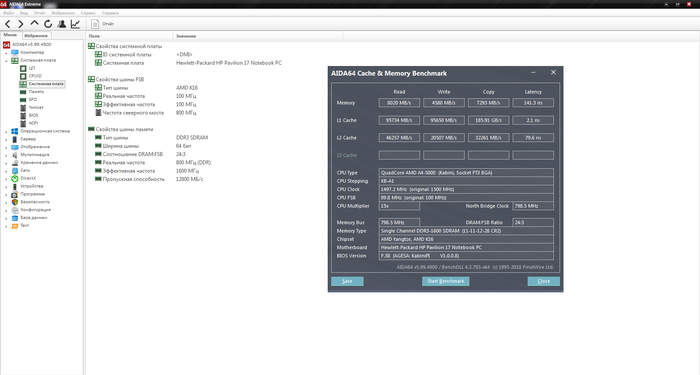Viewport: 700px width, 375px height.
Task: Click the up-level arrow toolbar icon
Action: coord(34,24)
